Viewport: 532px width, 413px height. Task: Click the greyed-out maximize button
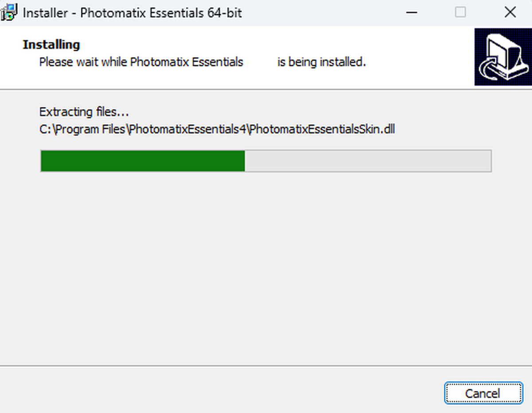[461, 12]
